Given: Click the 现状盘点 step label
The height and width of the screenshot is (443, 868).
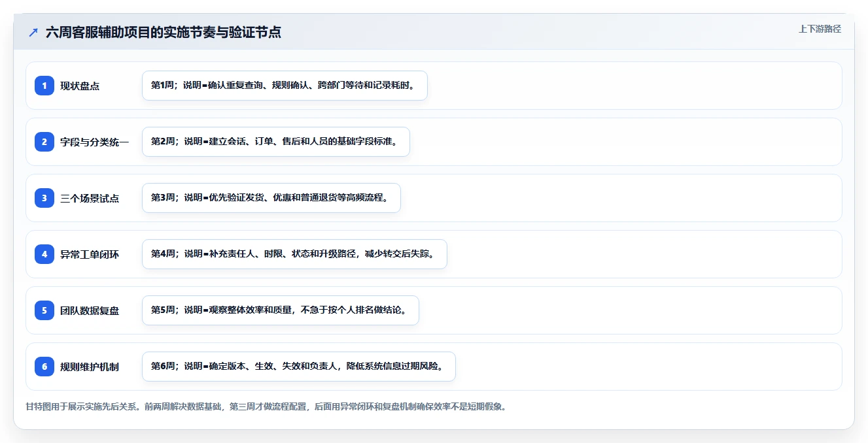Looking at the screenshot, I should click(x=80, y=86).
